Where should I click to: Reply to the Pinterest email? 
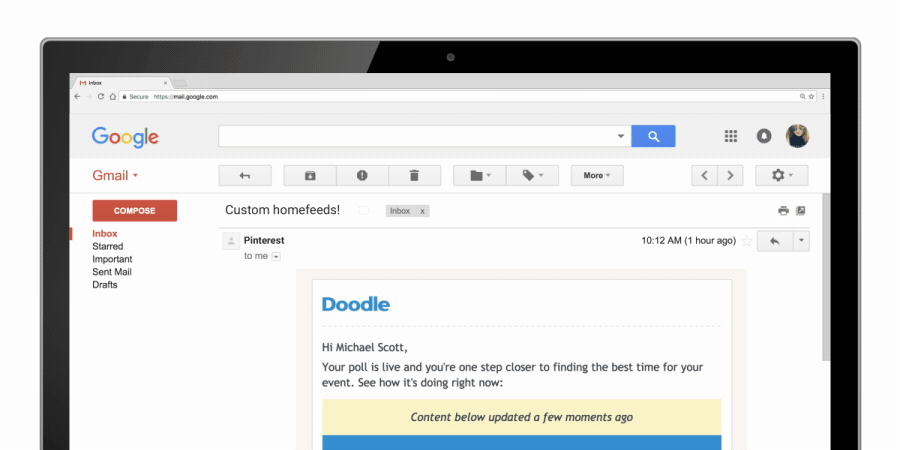(774, 241)
